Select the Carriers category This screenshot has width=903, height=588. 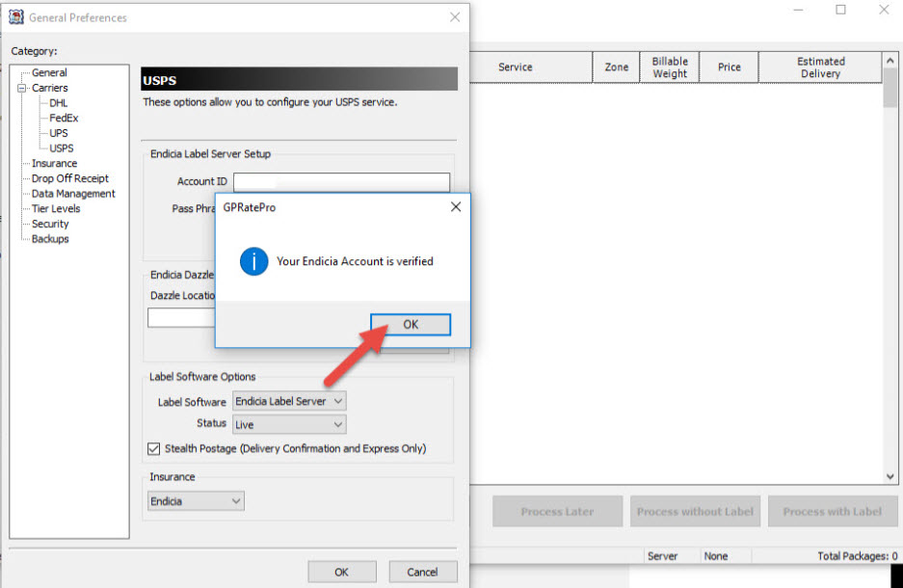(x=49, y=88)
